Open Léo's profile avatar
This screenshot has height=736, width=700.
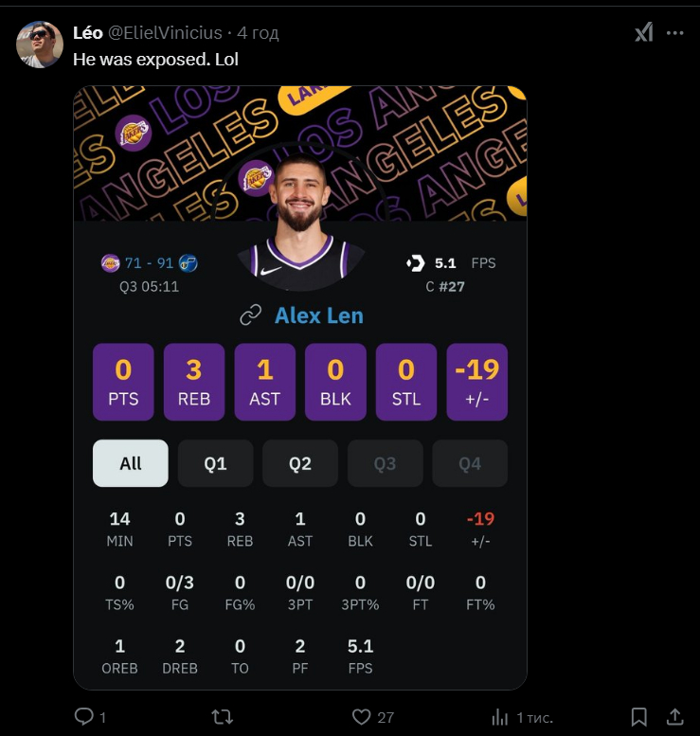click(x=40, y=45)
